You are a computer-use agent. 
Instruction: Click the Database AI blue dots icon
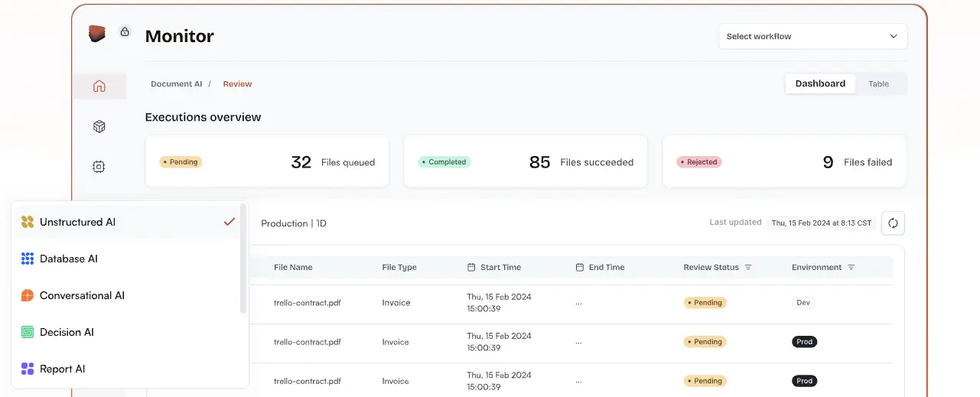(x=28, y=259)
